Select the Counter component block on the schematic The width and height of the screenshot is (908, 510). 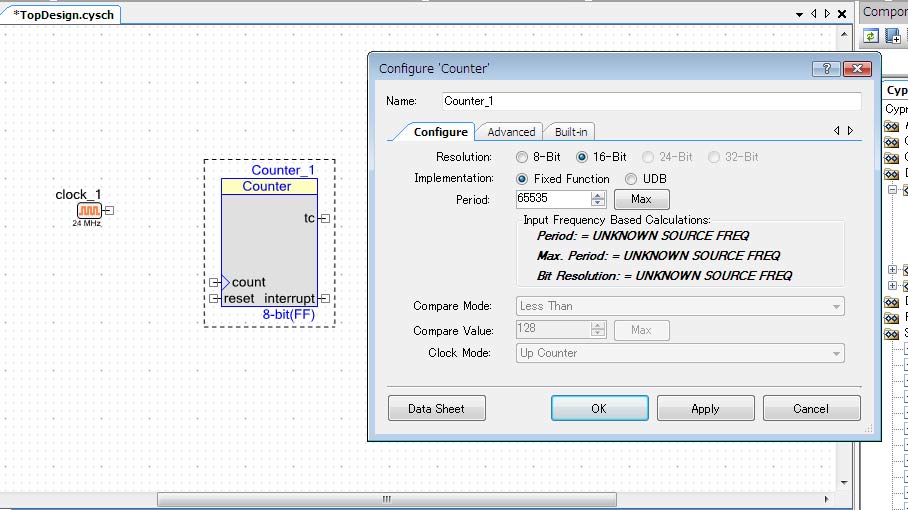tap(269, 243)
